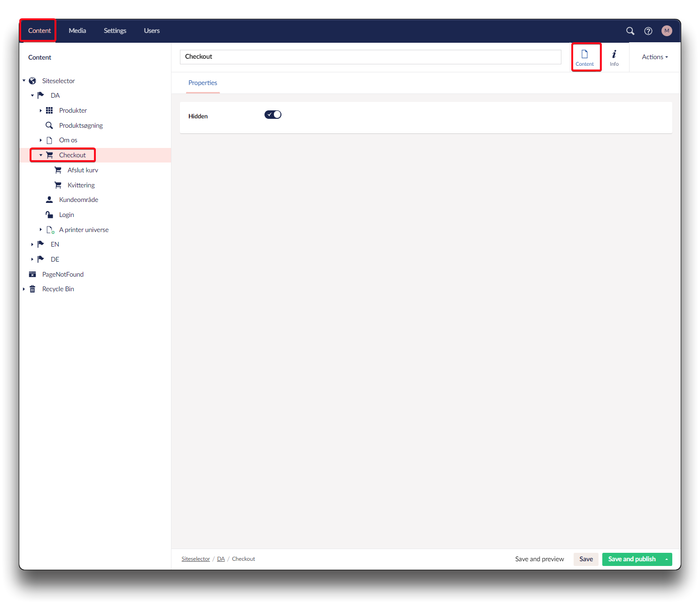Open the help question mark icon
700x604 pixels.
click(x=648, y=31)
